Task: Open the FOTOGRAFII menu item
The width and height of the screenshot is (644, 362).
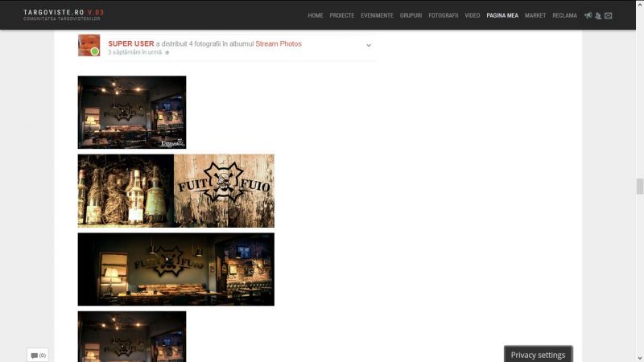Action: tap(444, 15)
